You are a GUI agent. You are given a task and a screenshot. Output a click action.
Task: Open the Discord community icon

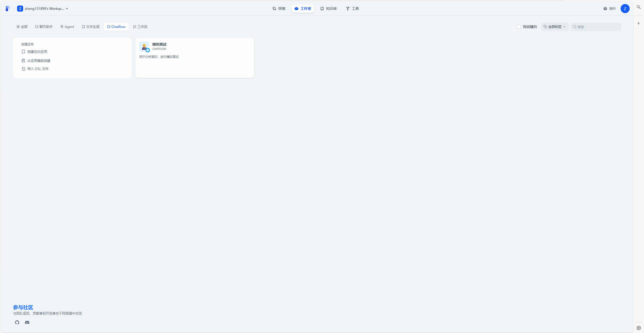click(x=27, y=322)
